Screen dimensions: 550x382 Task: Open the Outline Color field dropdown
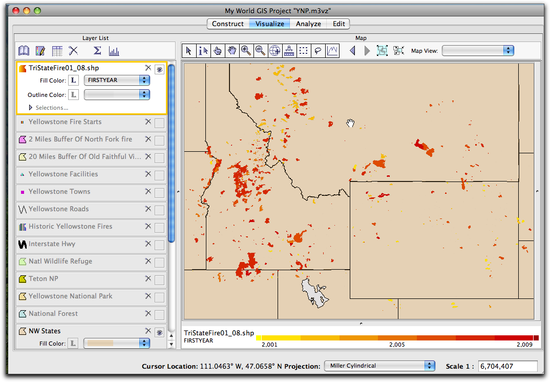117,95
